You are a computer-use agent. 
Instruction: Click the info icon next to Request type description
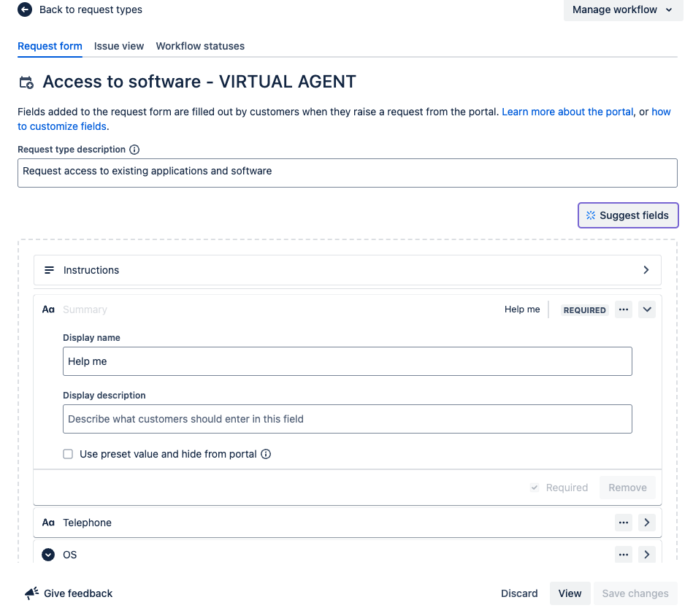pyautogui.click(x=134, y=150)
